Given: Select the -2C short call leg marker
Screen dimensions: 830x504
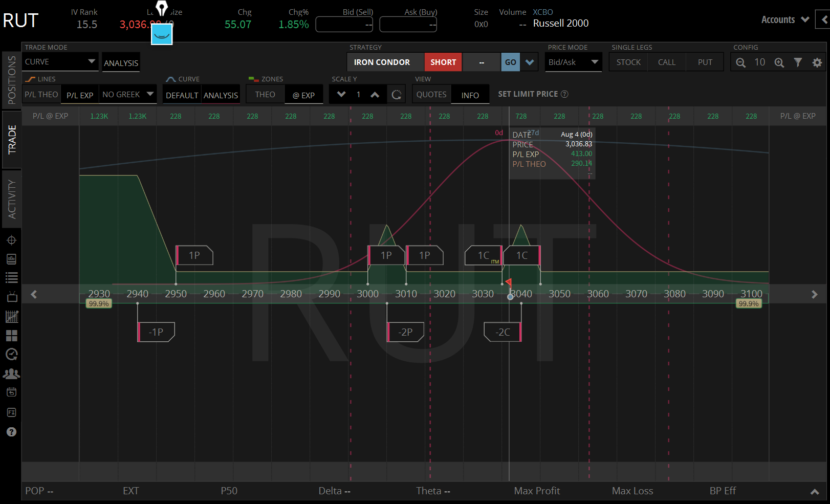Looking at the screenshot, I should [x=503, y=332].
